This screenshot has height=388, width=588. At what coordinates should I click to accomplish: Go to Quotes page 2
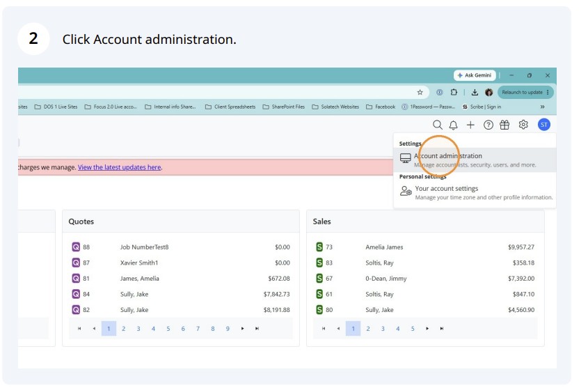pos(123,329)
